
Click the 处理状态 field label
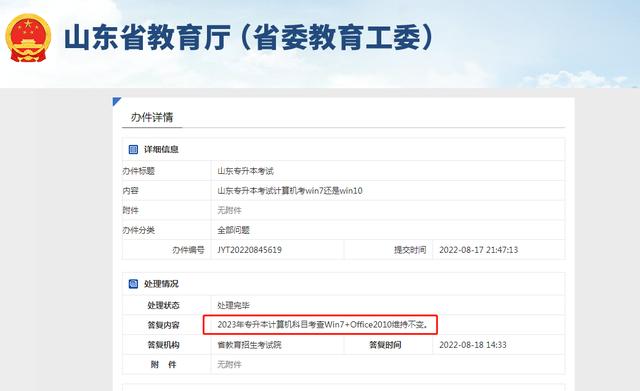[163, 305]
